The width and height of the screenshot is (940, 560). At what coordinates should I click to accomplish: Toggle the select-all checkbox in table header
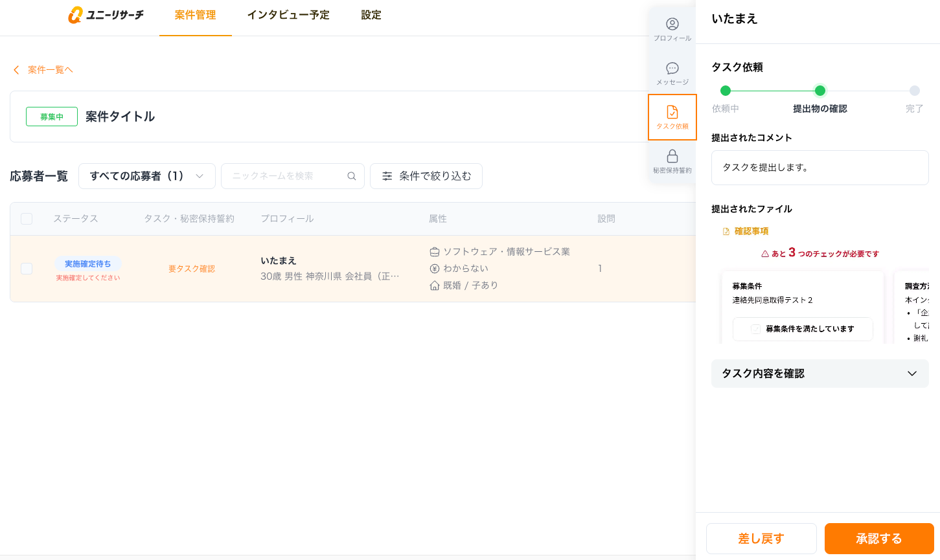click(x=27, y=219)
